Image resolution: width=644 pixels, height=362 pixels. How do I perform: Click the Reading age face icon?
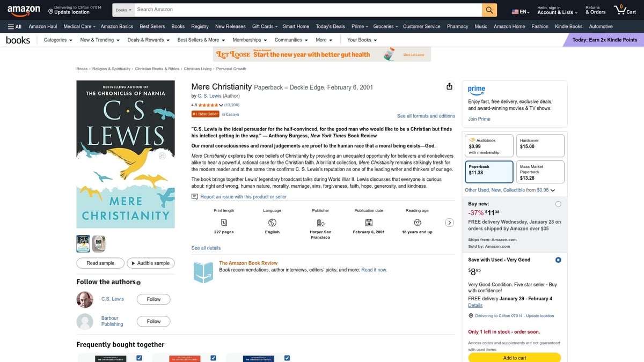tap(417, 221)
